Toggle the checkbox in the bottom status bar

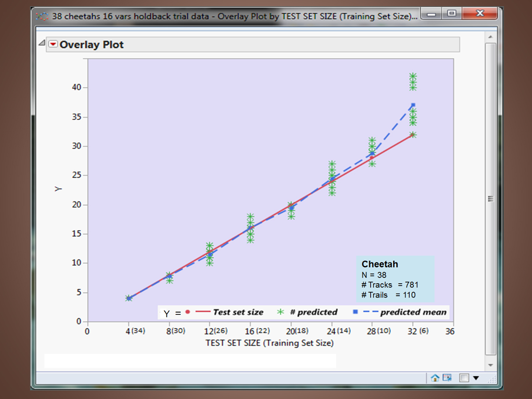click(464, 378)
